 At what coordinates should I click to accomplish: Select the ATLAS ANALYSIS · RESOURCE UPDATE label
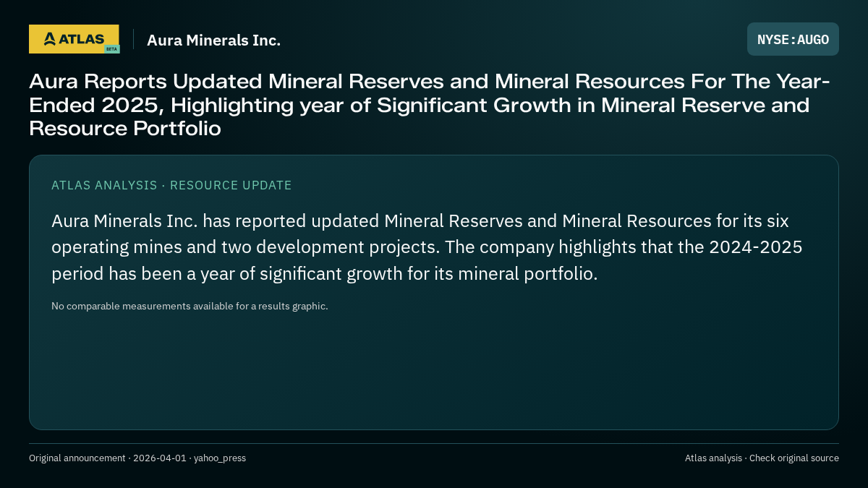pos(171,185)
